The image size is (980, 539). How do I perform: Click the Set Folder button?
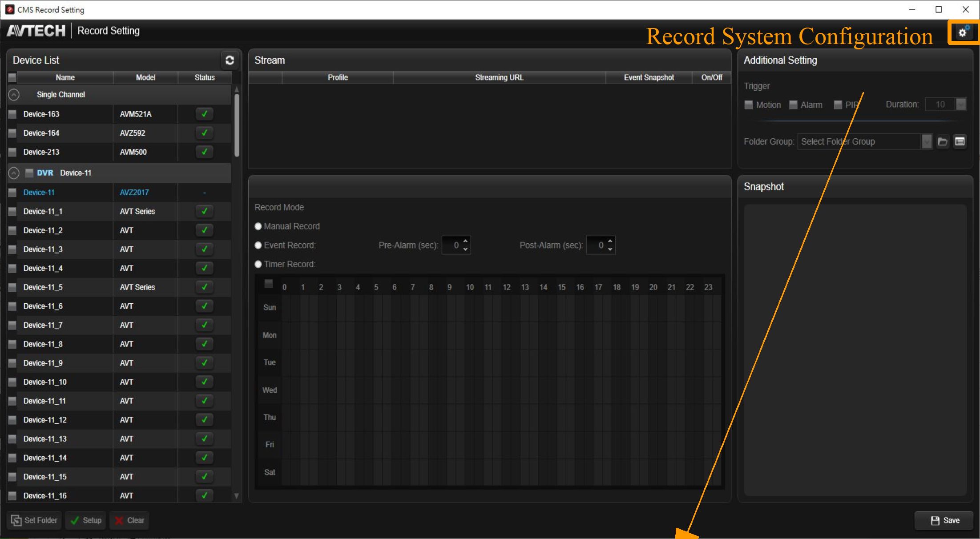pos(34,520)
